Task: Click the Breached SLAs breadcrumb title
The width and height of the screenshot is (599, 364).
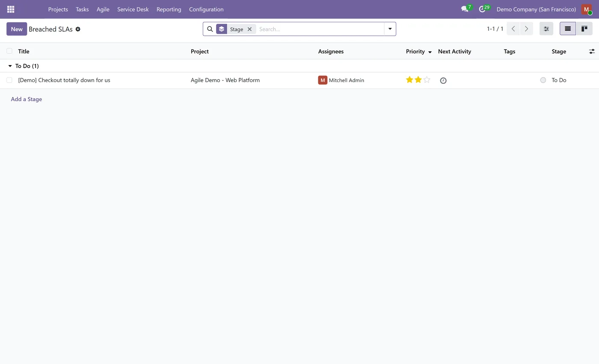Action: coord(50,29)
